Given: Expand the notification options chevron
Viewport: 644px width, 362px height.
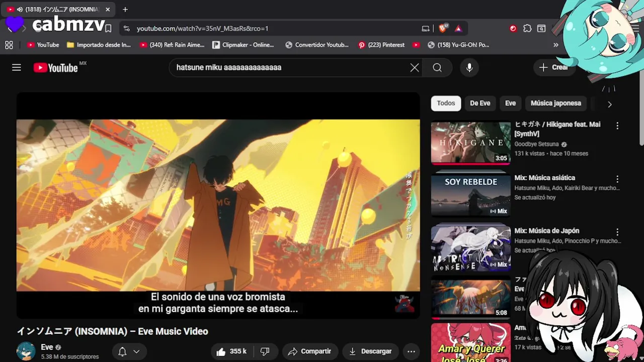Looking at the screenshot, I should point(136,351).
